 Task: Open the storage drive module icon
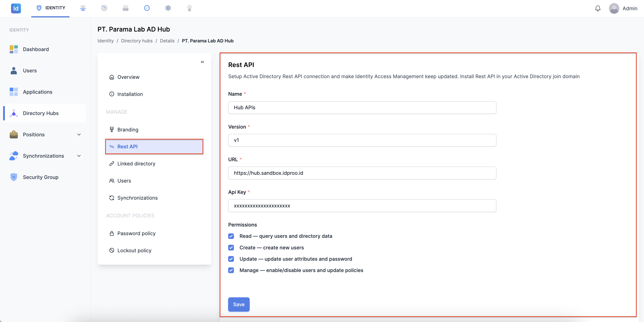126,8
